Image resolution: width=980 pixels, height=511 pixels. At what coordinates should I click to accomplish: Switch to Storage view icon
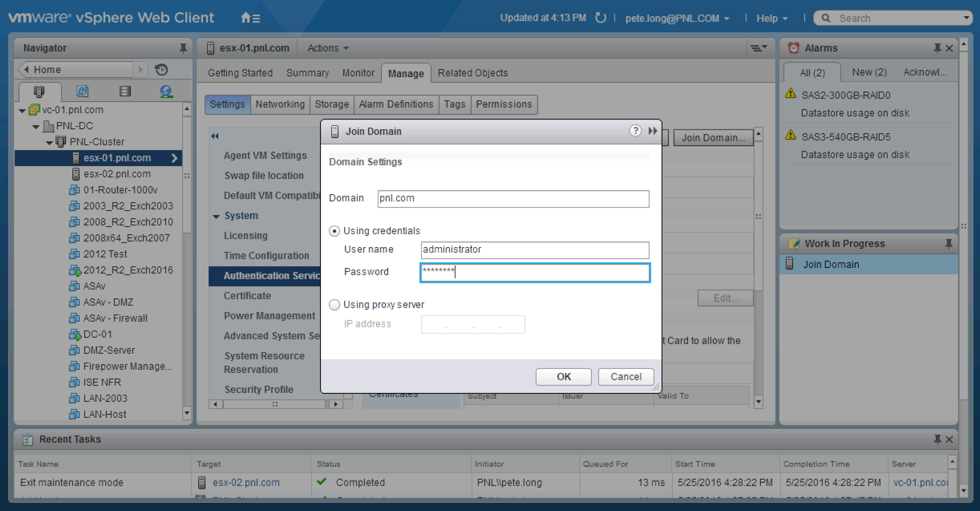[x=124, y=91]
